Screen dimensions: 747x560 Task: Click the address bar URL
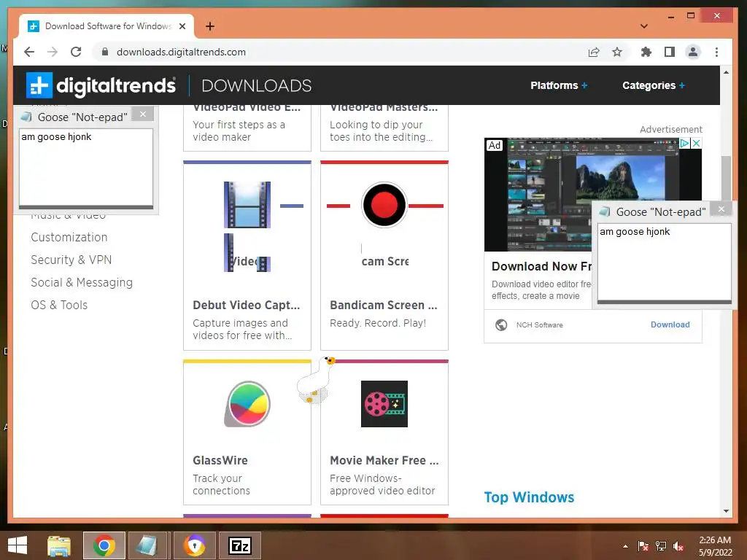[181, 52]
